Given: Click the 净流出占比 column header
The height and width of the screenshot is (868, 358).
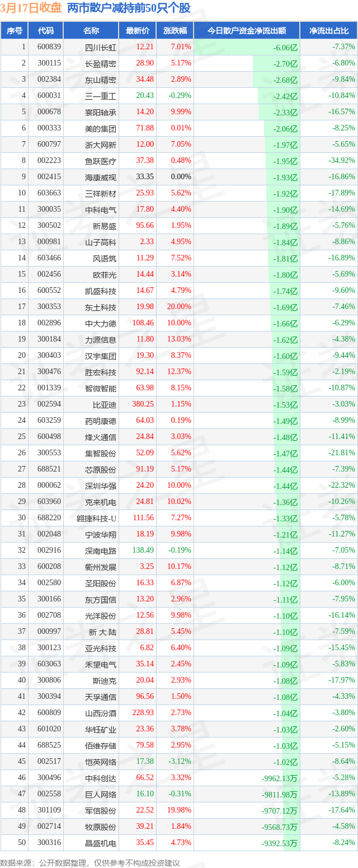Looking at the screenshot, I should pyautogui.click(x=329, y=31).
